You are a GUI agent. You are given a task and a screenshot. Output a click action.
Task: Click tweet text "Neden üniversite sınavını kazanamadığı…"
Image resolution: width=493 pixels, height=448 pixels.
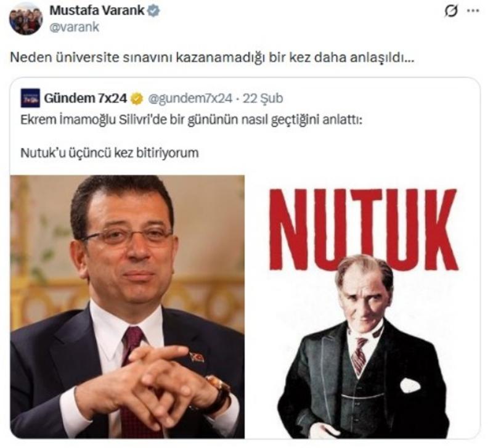212,57
